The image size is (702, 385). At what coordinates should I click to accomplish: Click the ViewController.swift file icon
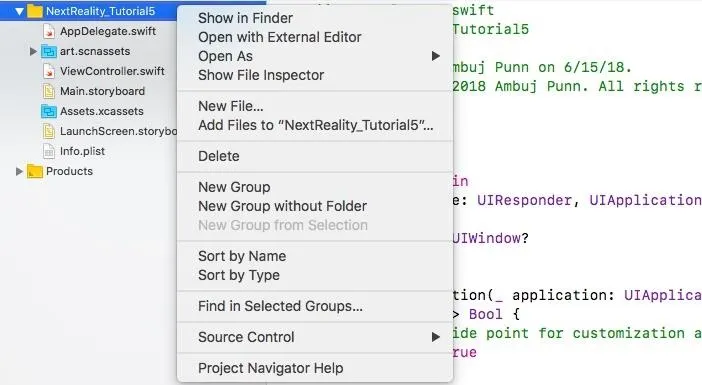click(x=49, y=71)
